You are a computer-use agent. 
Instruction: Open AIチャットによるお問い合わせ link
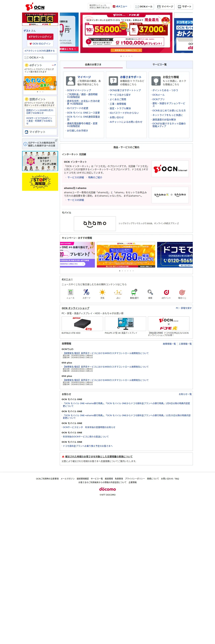(126, 122)
